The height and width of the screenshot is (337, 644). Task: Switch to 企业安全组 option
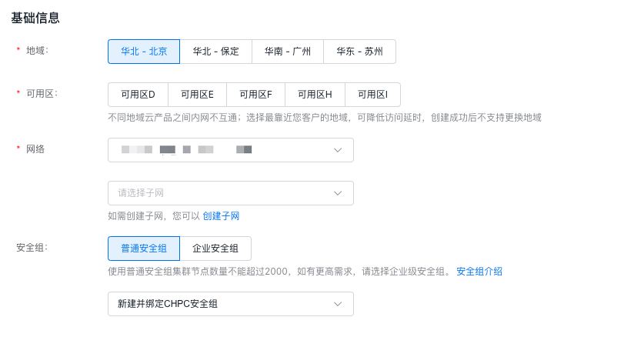tap(215, 249)
